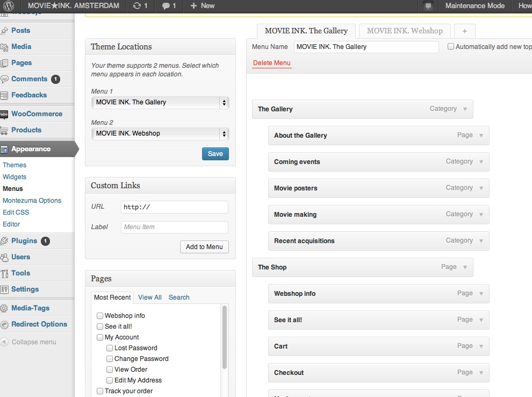Screen dimensions: 532x397
Task: Expand Webshop info menu item settings
Action: pyautogui.click(x=481, y=294)
